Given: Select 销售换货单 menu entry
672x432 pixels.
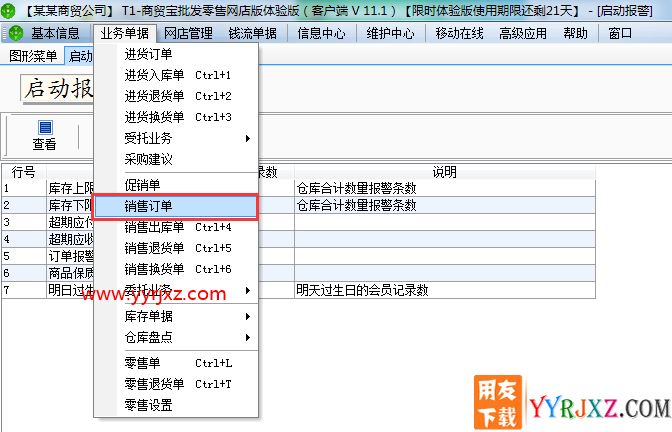Looking at the screenshot, I should click(176, 269).
